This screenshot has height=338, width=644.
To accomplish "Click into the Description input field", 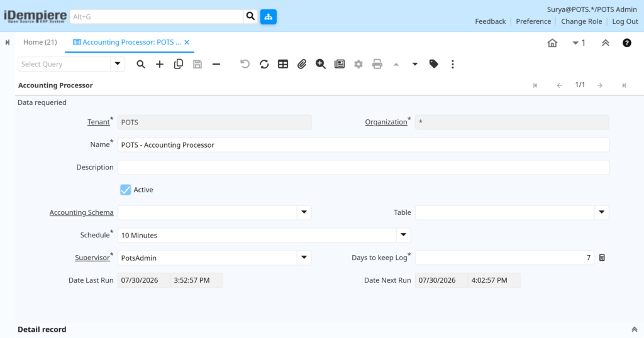I will (x=364, y=167).
